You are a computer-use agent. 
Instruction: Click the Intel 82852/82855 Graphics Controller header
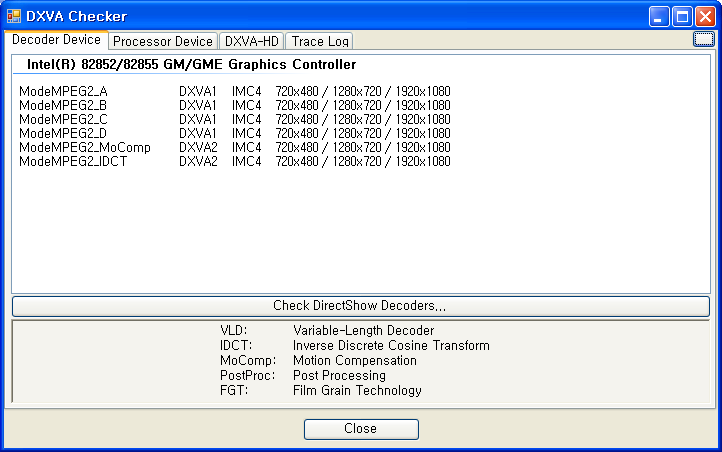tap(192, 64)
